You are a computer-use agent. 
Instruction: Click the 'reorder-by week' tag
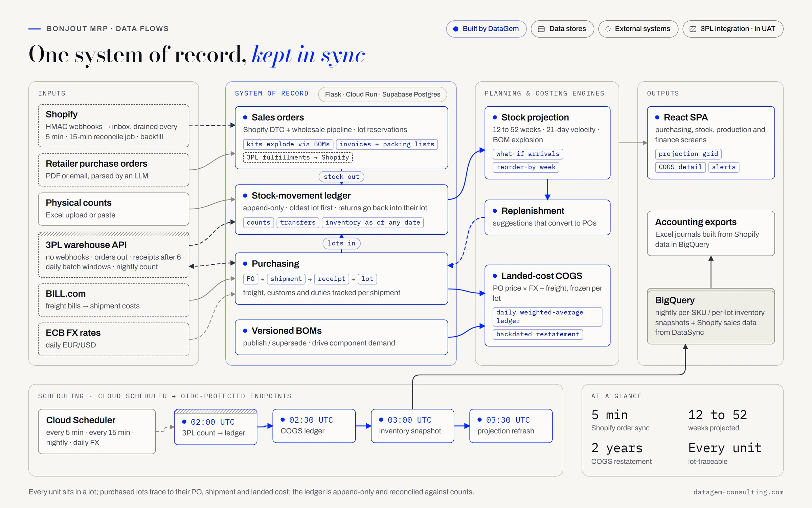tap(526, 167)
